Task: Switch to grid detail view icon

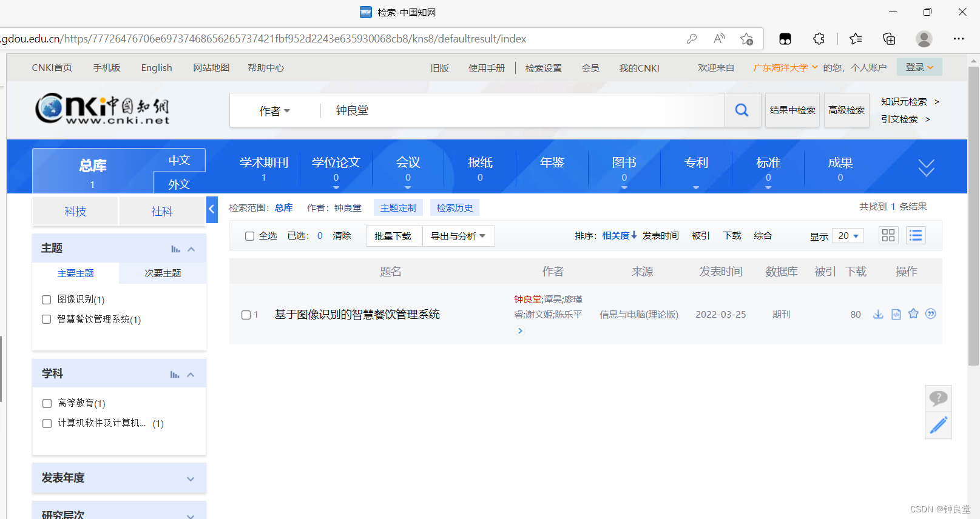Action: pos(888,235)
